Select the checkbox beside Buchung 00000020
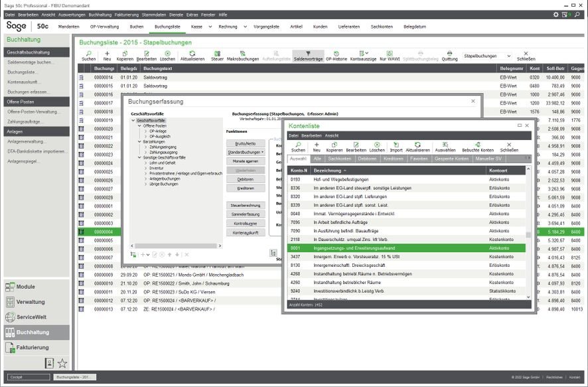This screenshot has width=588, height=387. 80,128
